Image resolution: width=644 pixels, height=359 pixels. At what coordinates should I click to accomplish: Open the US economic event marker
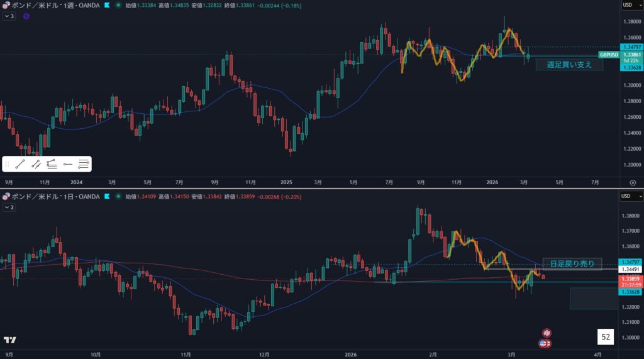(547, 343)
